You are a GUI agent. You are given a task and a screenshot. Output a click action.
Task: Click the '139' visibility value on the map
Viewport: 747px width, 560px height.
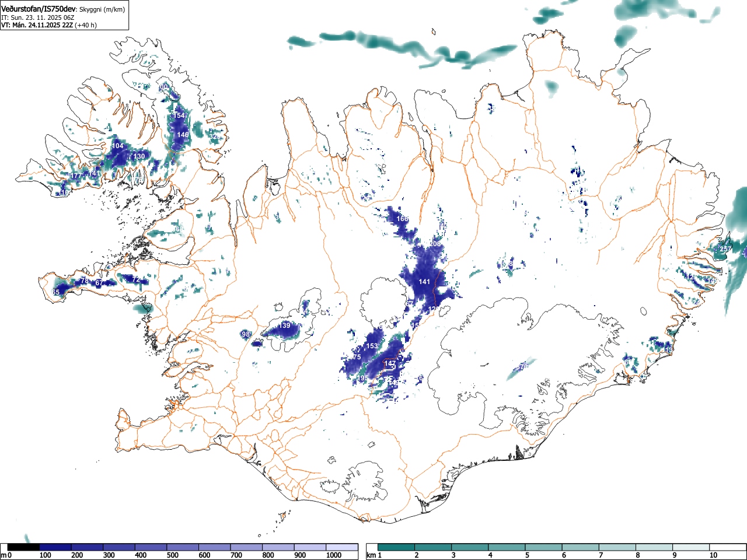(284, 325)
